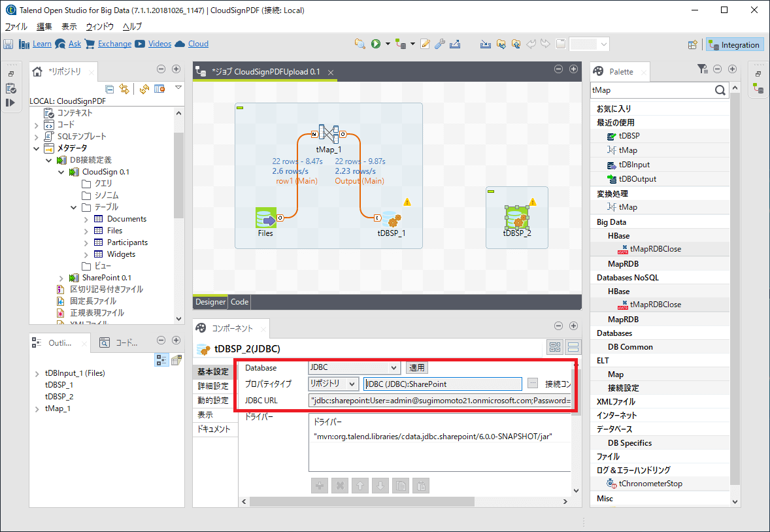Open the Cloud link
The image size is (770, 532).
[x=199, y=44]
